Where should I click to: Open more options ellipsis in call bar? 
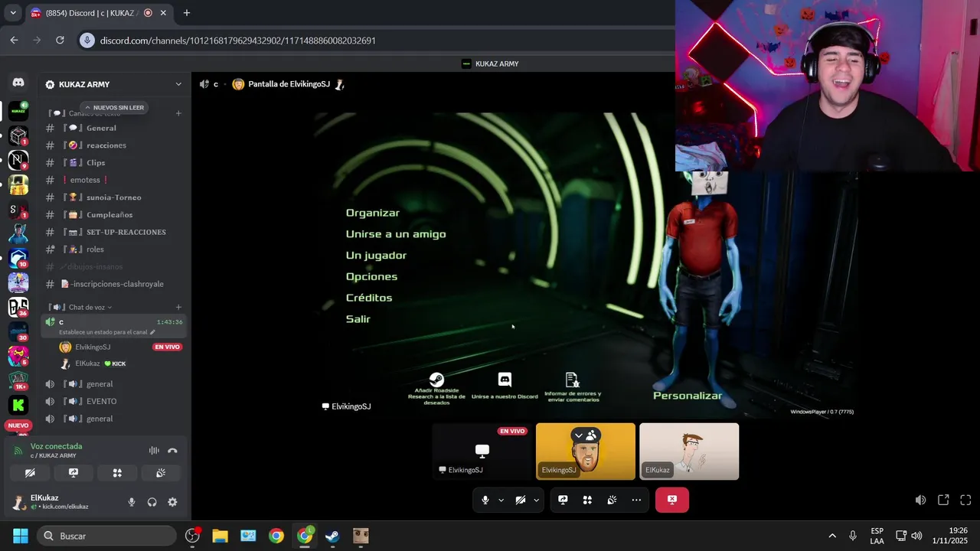636,500
